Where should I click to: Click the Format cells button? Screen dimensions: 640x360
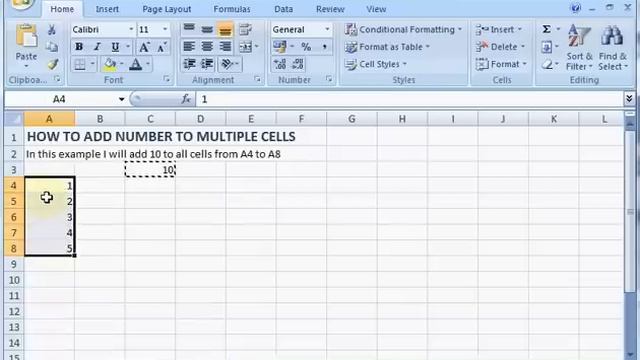pos(501,64)
